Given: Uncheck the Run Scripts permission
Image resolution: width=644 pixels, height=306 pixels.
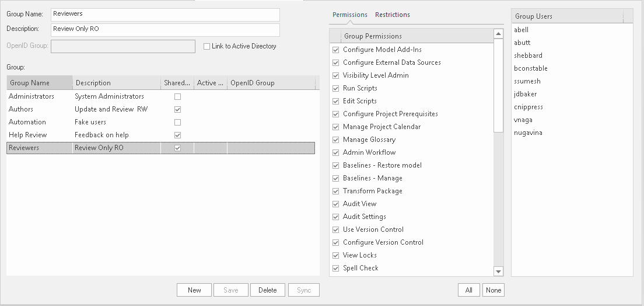Looking at the screenshot, I should 335,88.
